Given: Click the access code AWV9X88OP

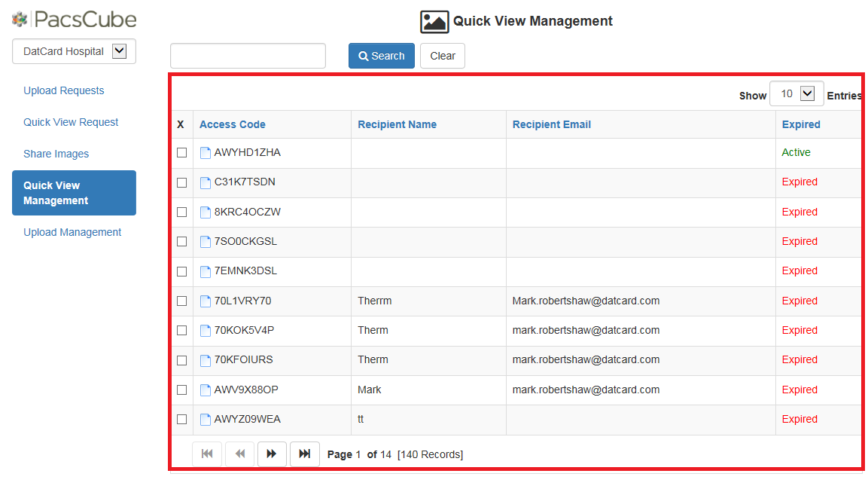Looking at the screenshot, I should coord(245,390).
